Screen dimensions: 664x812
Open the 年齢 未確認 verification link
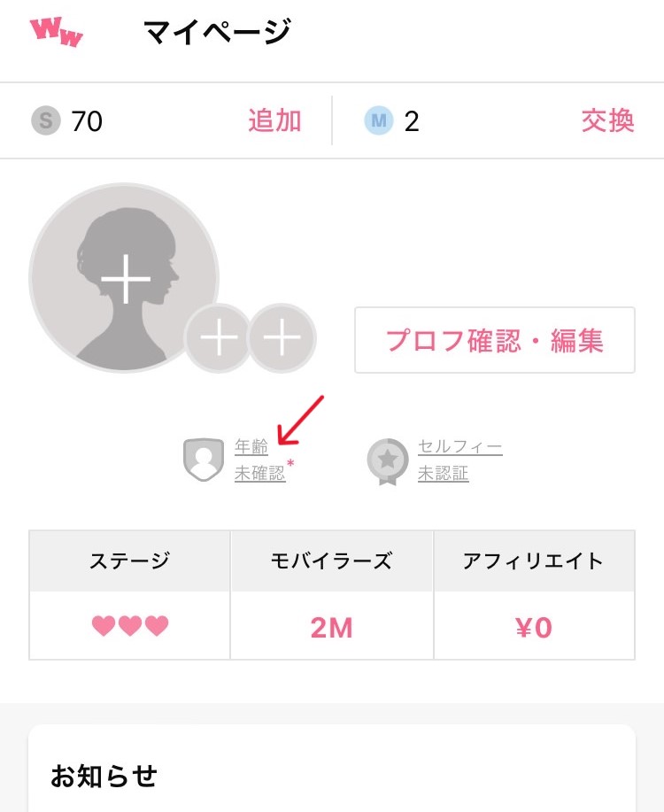(x=259, y=460)
